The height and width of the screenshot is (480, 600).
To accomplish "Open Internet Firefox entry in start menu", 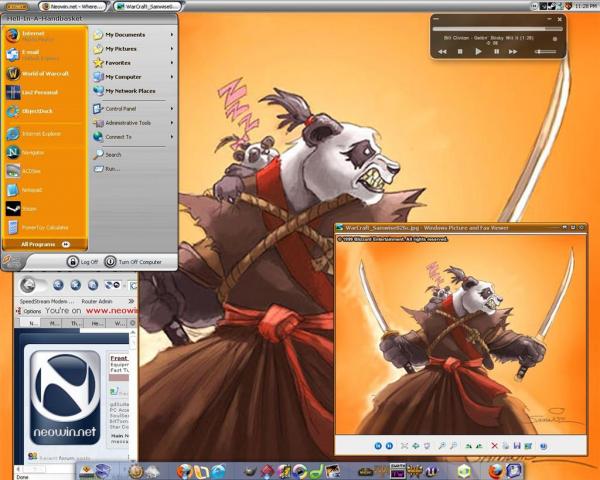I will point(45,36).
